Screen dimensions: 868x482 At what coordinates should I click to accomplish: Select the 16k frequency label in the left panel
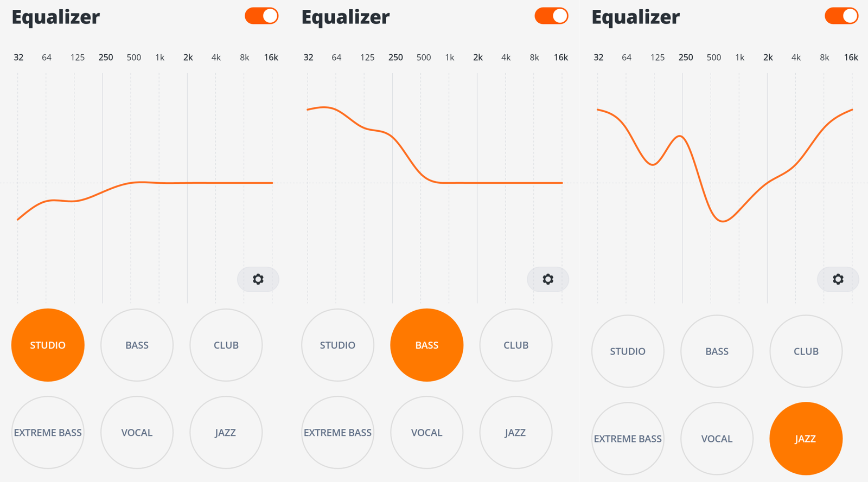pyautogui.click(x=271, y=57)
